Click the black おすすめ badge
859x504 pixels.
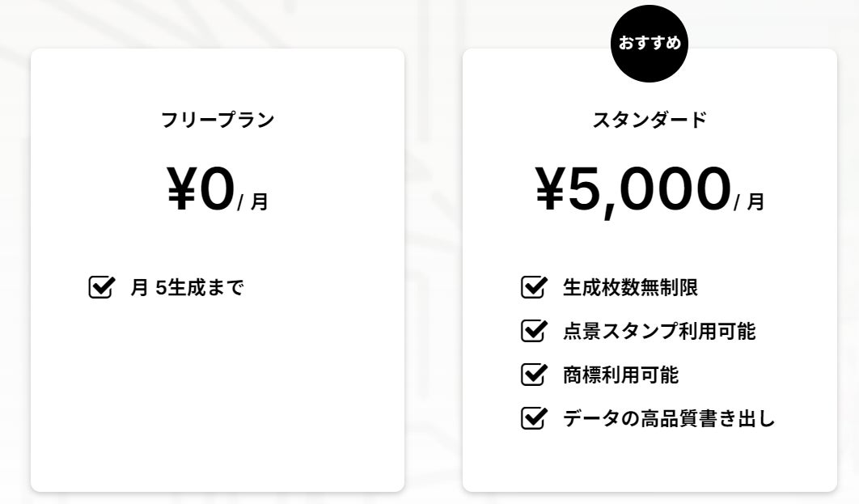tap(650, 44)
